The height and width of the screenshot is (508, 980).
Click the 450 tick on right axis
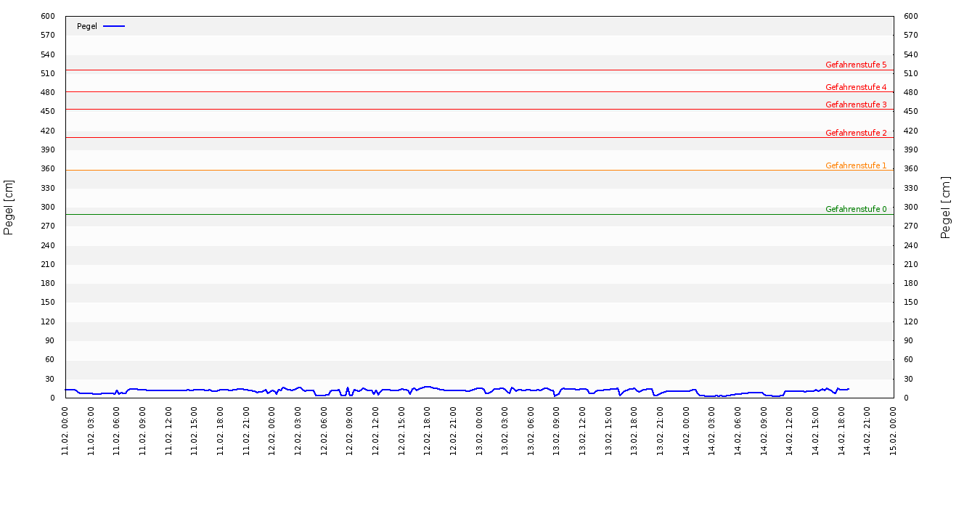pyautogui.click(x=910, y=111)
